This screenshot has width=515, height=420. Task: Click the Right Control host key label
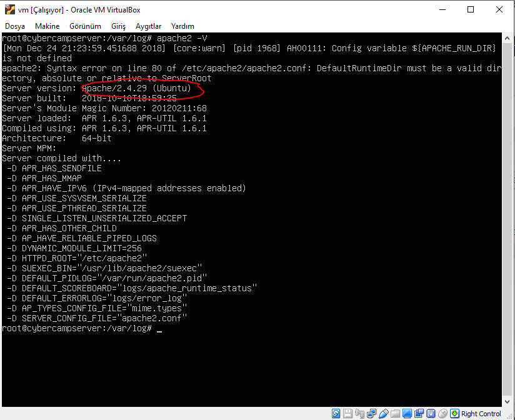481,414
